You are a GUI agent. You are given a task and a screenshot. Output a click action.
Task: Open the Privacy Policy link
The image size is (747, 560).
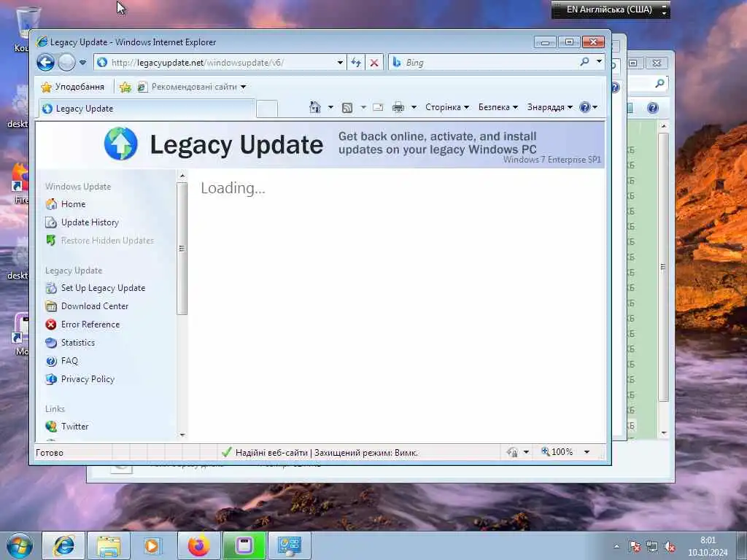(x=88, y=379)
